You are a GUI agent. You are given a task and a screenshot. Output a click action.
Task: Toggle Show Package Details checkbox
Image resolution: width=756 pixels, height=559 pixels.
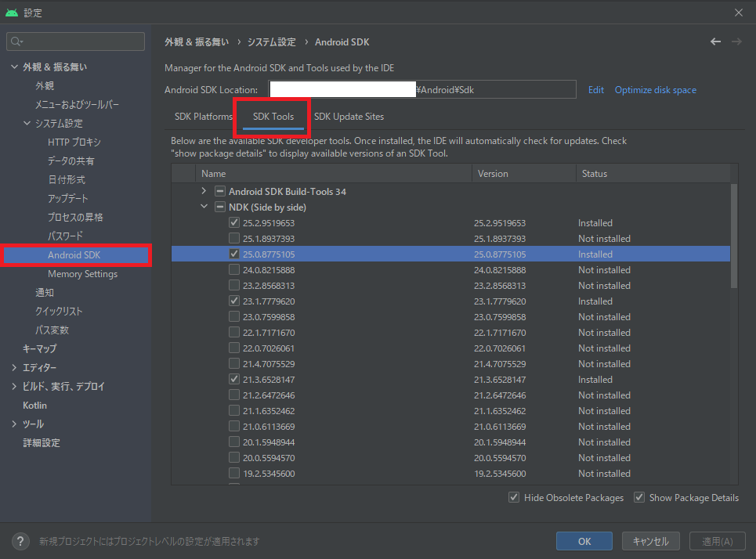639,497
